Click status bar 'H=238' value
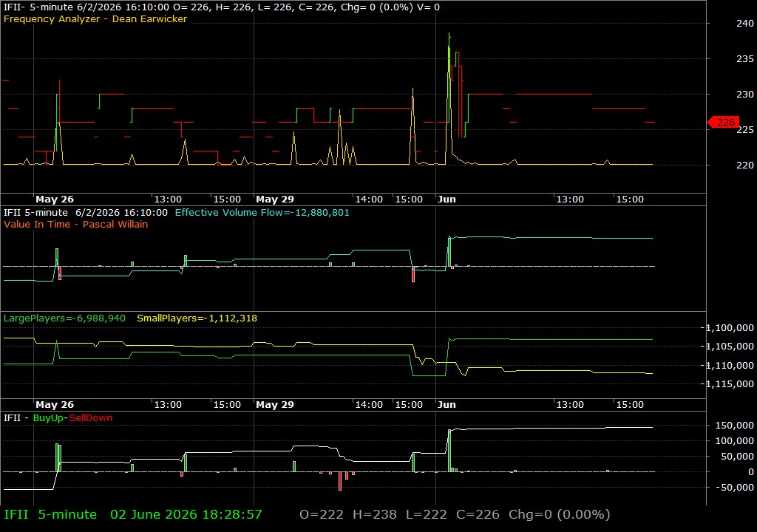This screenshot has width=757, height=532. 375,514
